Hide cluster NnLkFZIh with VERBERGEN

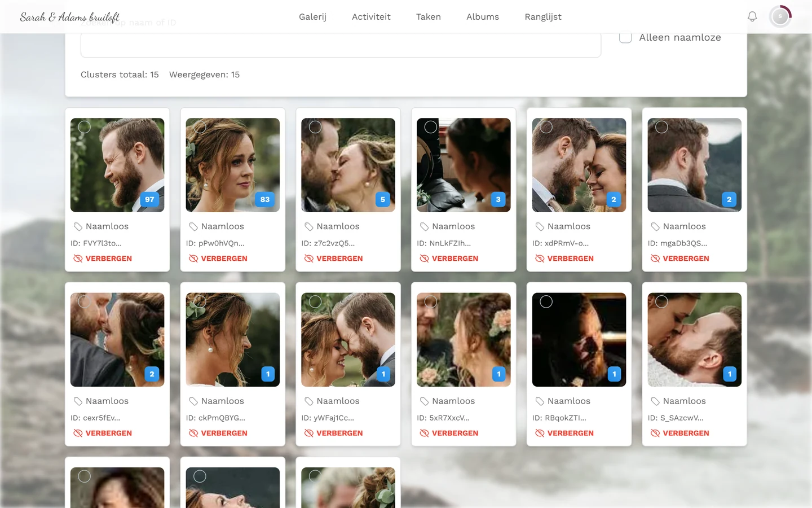449,259
